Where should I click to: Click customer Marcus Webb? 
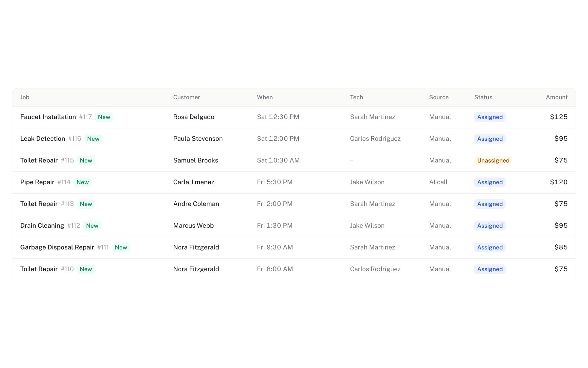click(x=193, y=226)
